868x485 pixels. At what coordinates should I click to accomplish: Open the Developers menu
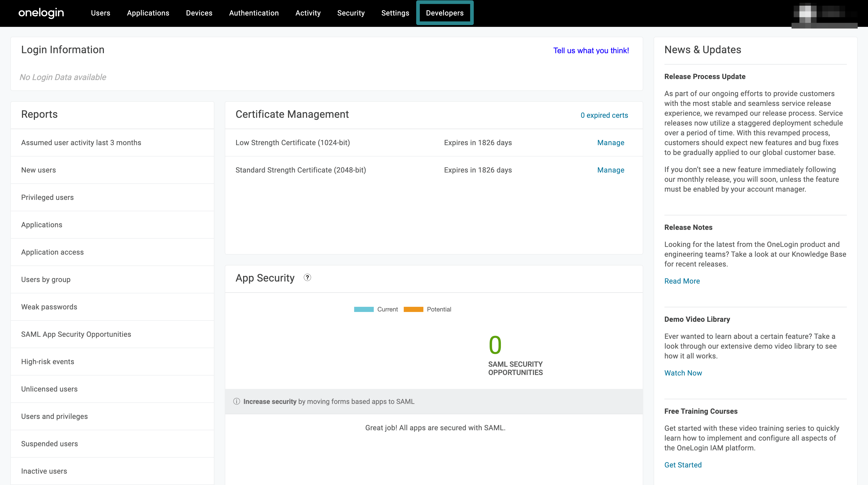point(444,13)
